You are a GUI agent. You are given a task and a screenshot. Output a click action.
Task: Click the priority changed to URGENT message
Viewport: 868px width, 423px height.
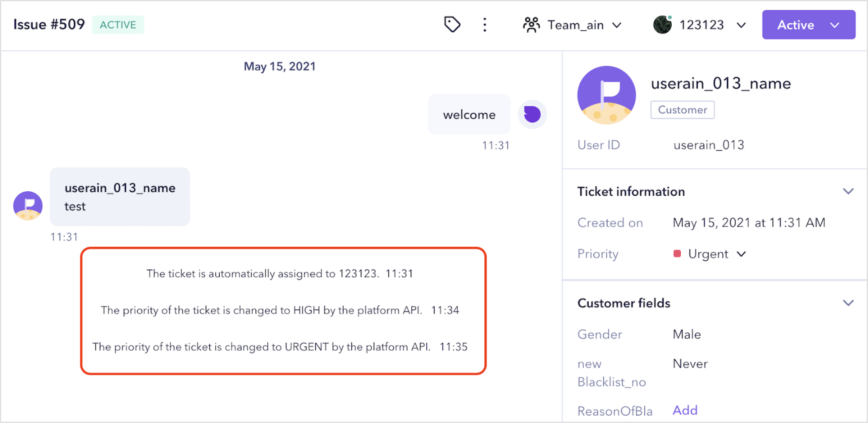coord(280,347)
